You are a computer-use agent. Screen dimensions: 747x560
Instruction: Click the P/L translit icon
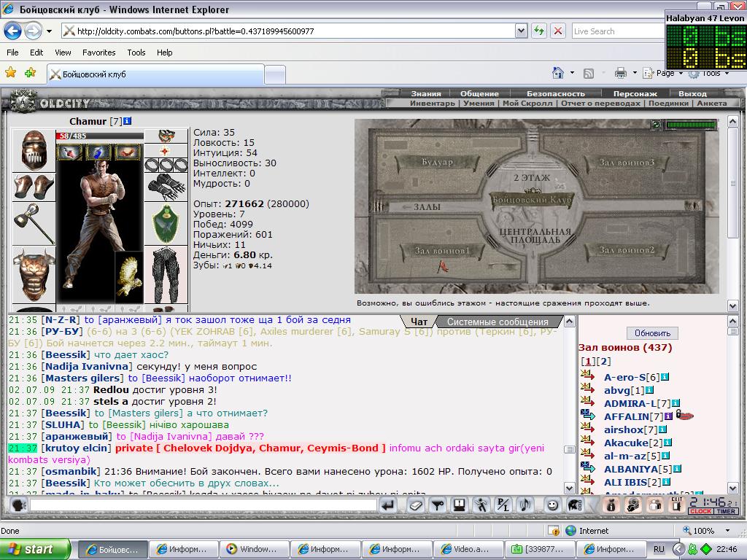(x=503, y=505)
